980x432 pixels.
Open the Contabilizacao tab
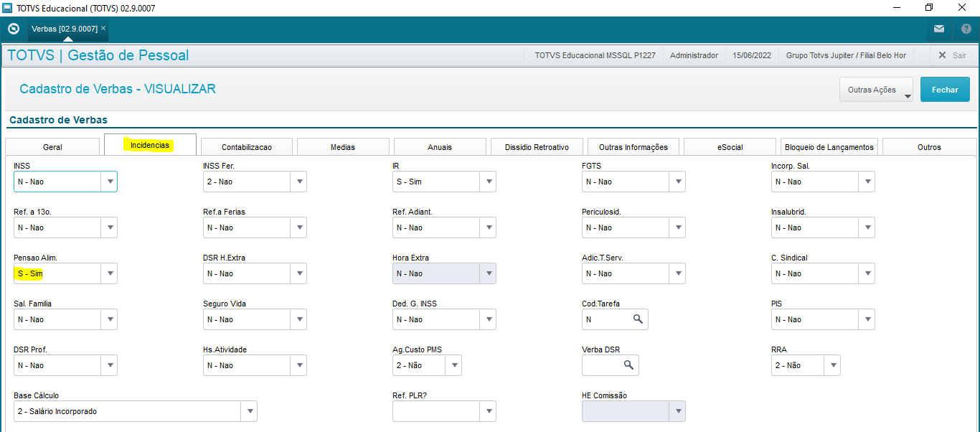coord(246,146)
